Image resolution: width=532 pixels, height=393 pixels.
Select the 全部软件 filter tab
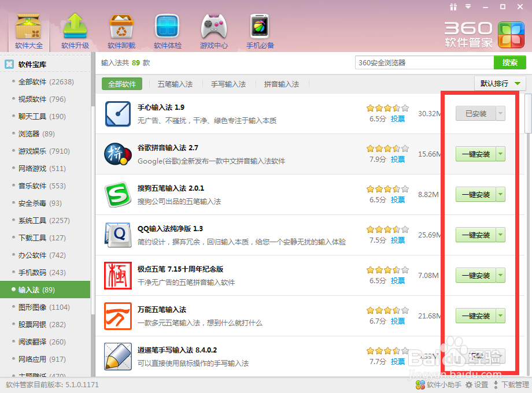point(122,84)
